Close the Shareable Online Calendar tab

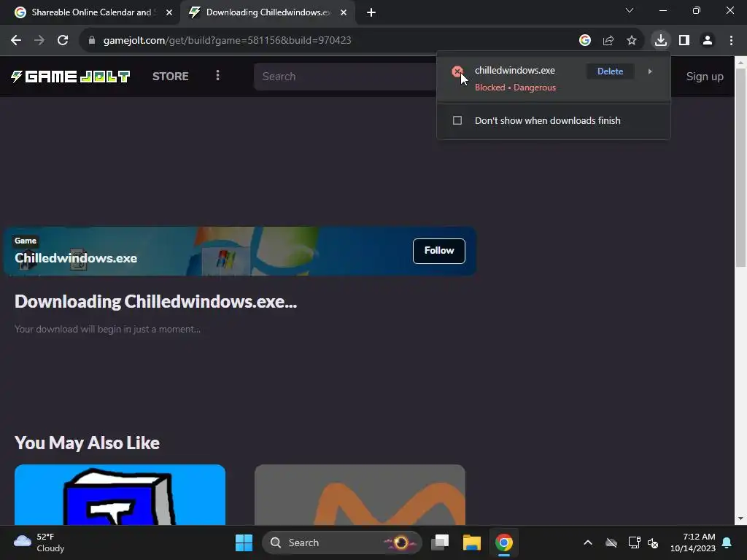(x=169, y=12)
